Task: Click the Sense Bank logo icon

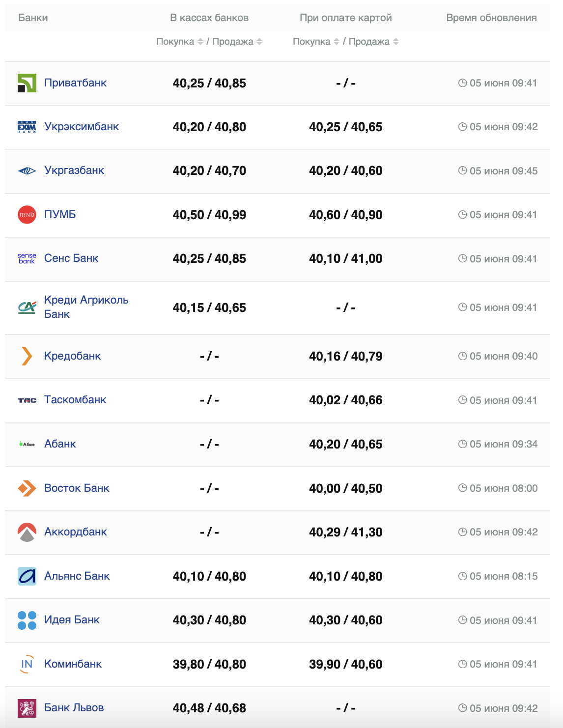Action: 27,258
